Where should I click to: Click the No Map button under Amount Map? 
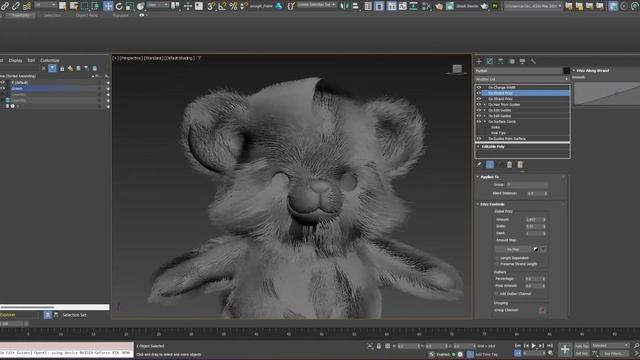(x=513, y=249)
